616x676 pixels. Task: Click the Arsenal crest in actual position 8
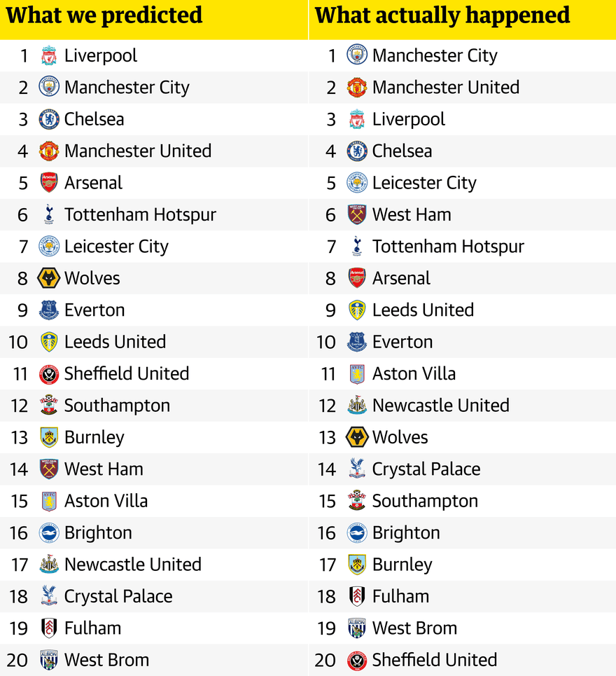click(357, 279)
